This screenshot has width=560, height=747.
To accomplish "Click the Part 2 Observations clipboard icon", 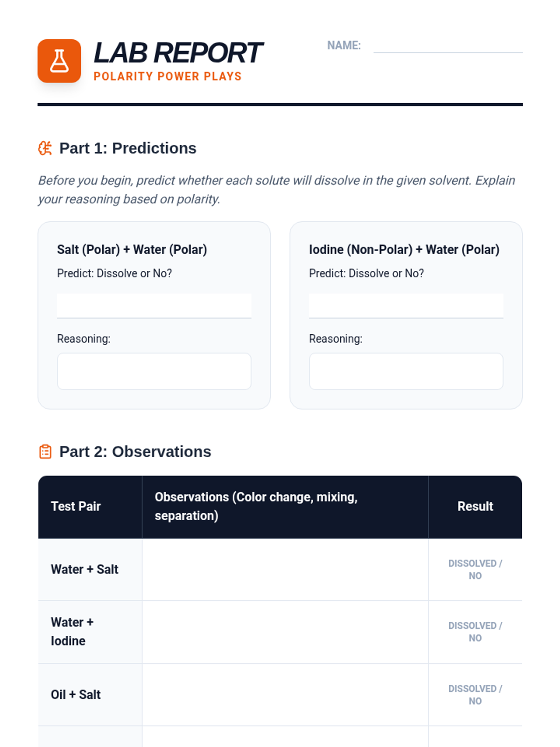I will pyautogui.click(x=45, y=452).
